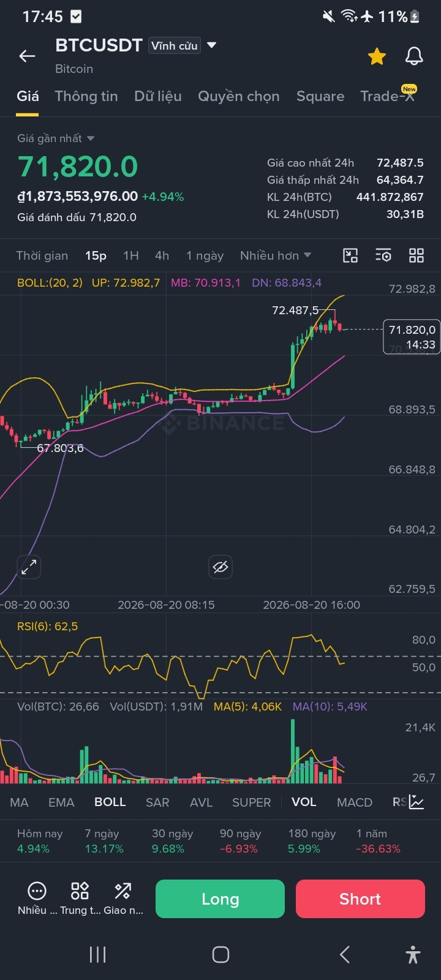Toggle the BOLL indicator
The image size is (441, 980).
coord(110,802)
